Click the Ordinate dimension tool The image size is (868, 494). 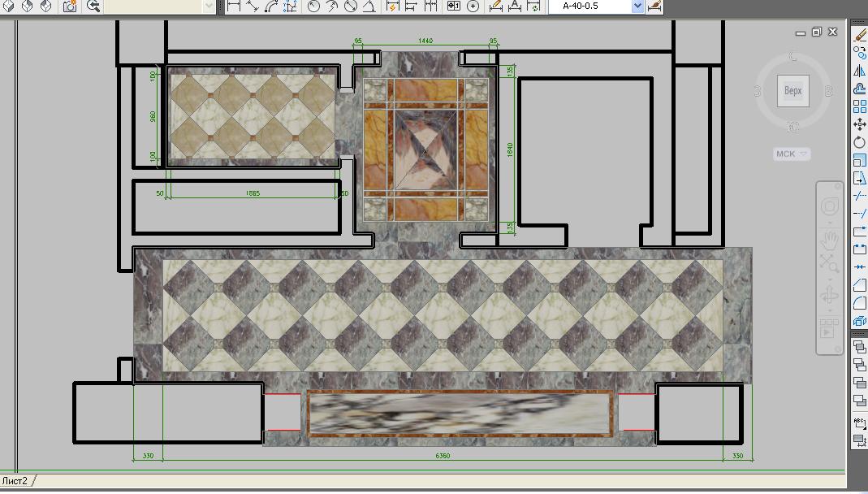[290, 6]
